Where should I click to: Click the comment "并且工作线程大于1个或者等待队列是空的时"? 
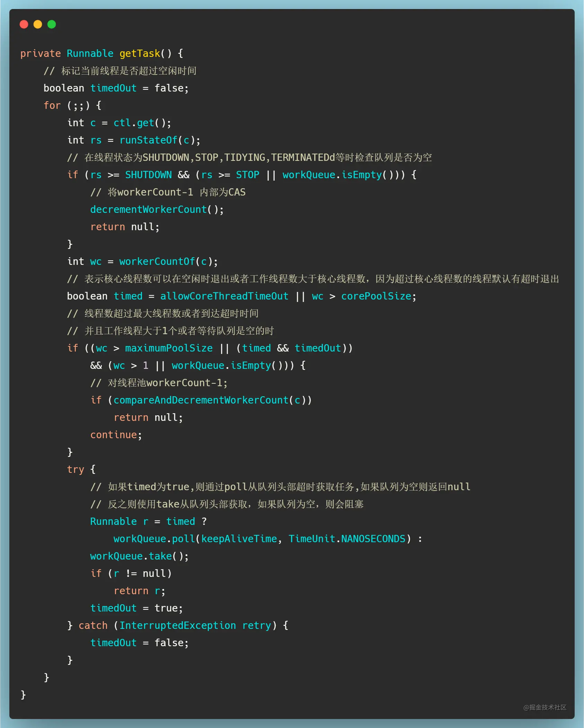point(170,331)
